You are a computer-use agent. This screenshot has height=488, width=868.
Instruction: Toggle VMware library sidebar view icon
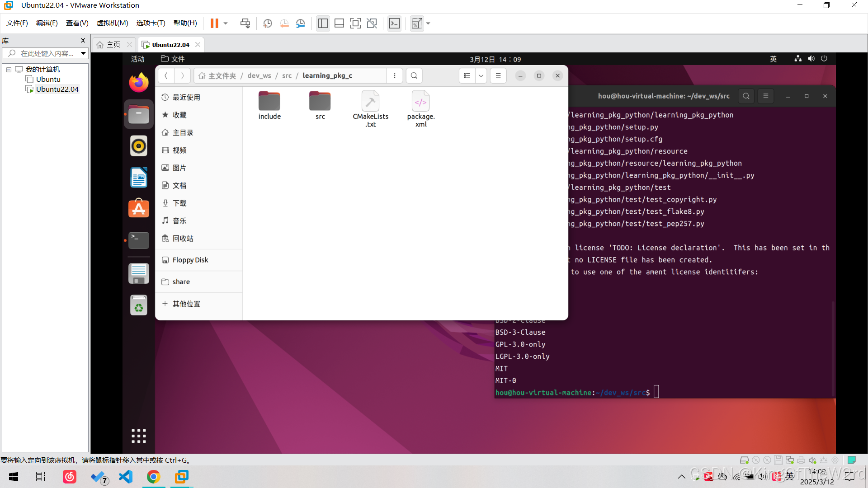click(322, 23)
